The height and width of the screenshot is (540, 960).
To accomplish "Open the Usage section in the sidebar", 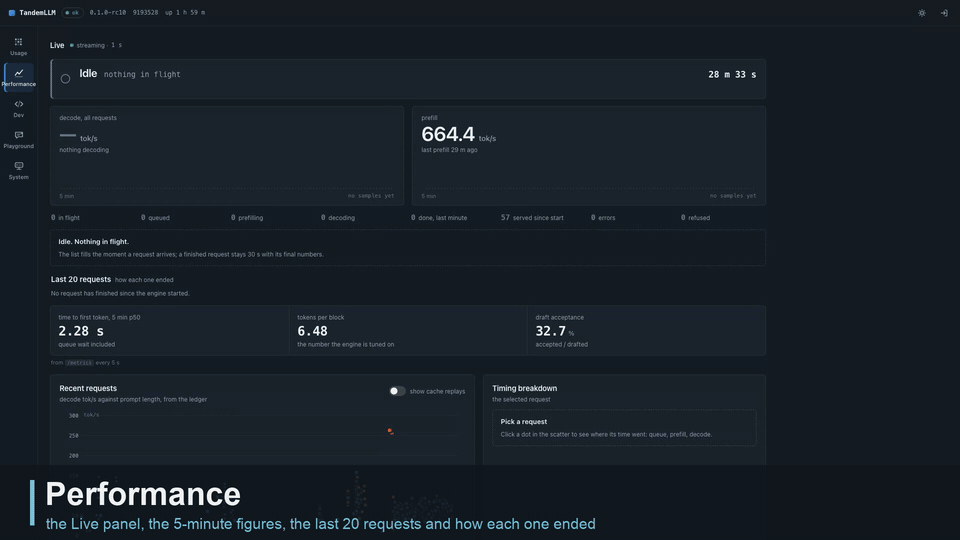I will tap(18, 47).
